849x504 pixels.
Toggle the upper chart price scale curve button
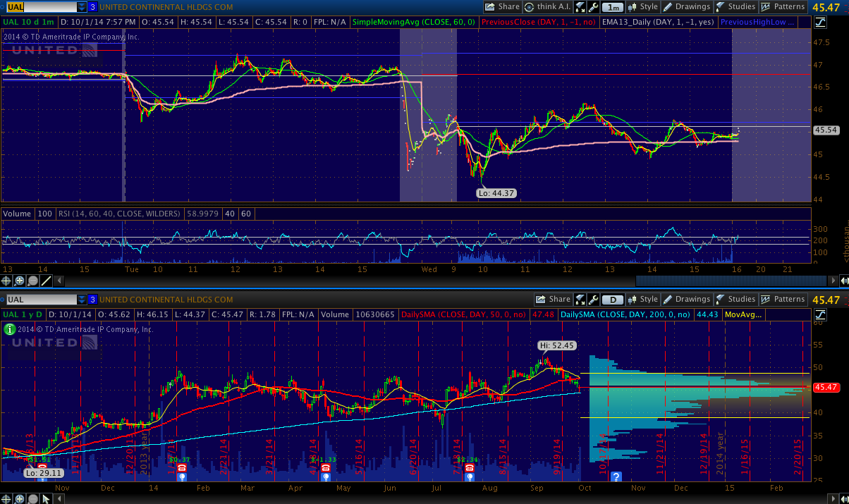[820, 22]
